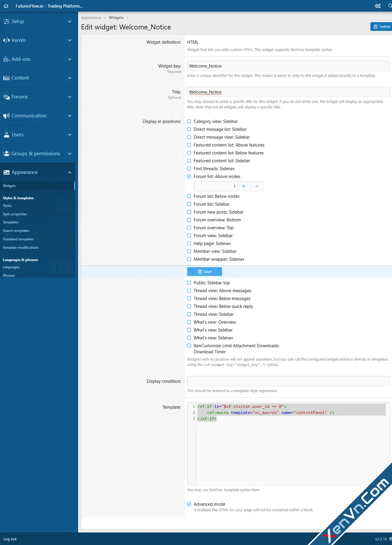
Task: Open Languages in the sidebar
Action: (11, 267)
